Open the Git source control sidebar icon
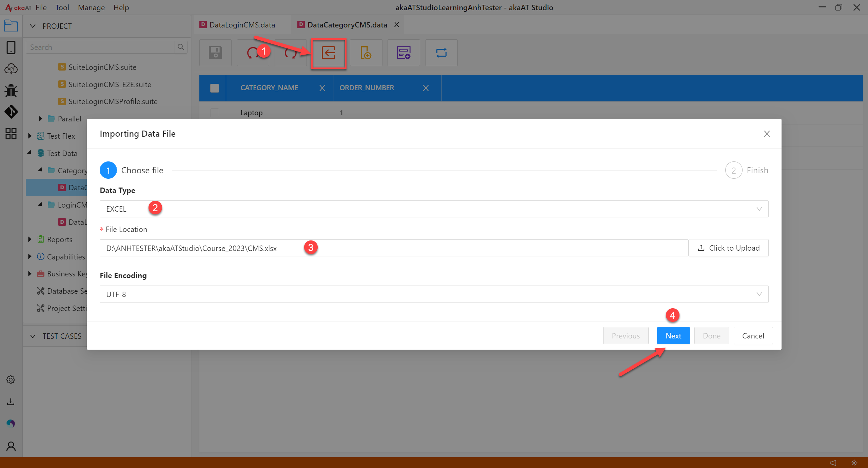868x468 pixels. (x=11, y=112)
